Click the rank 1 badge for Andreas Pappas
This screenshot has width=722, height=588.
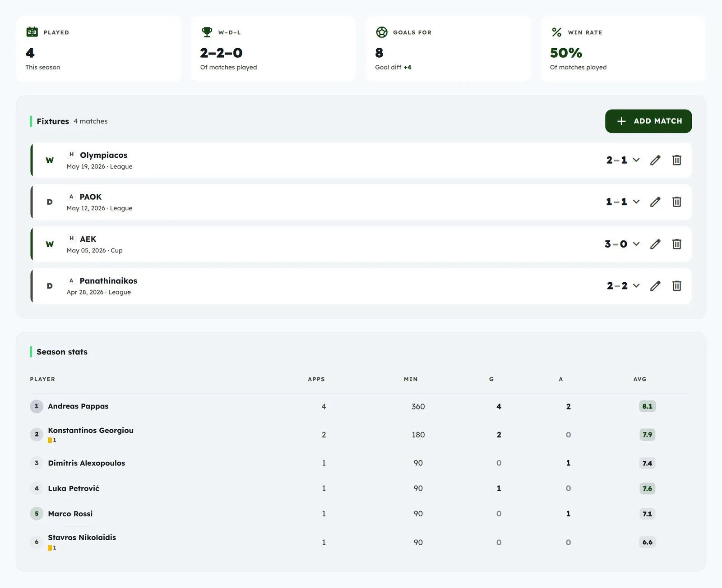point(37,406)
